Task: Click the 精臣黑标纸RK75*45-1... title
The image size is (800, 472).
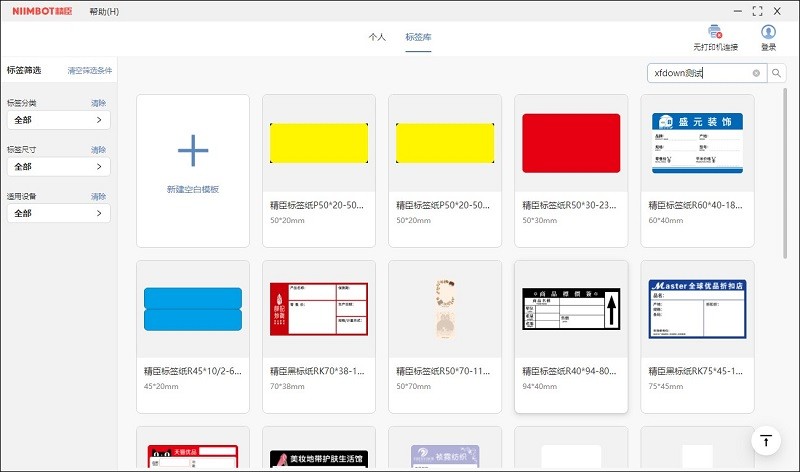Action: point(695,371)
